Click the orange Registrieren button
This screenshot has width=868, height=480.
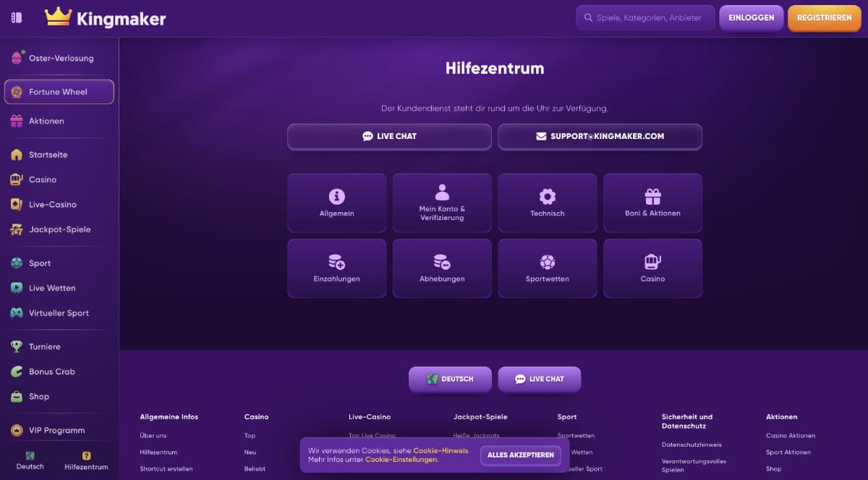825,18
